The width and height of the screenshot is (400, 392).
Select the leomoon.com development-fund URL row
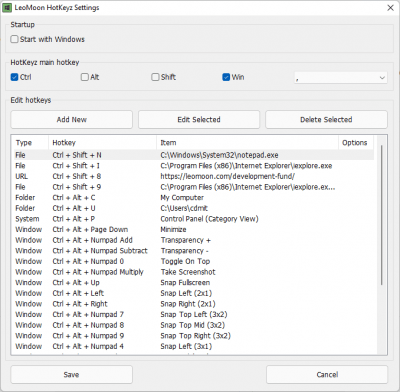(x=193, y=176)
